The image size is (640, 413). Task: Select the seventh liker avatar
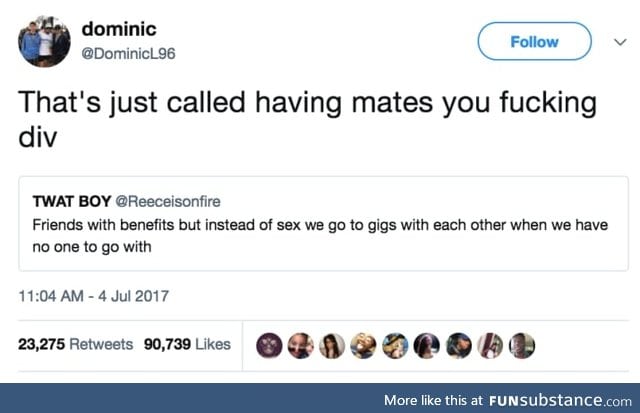pyautogui.click(x=458, y=346)
